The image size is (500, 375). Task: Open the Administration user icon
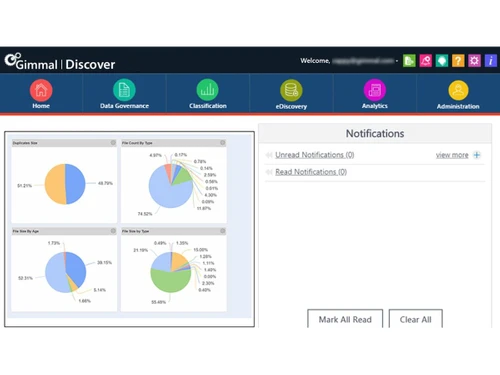click(458, 90)
